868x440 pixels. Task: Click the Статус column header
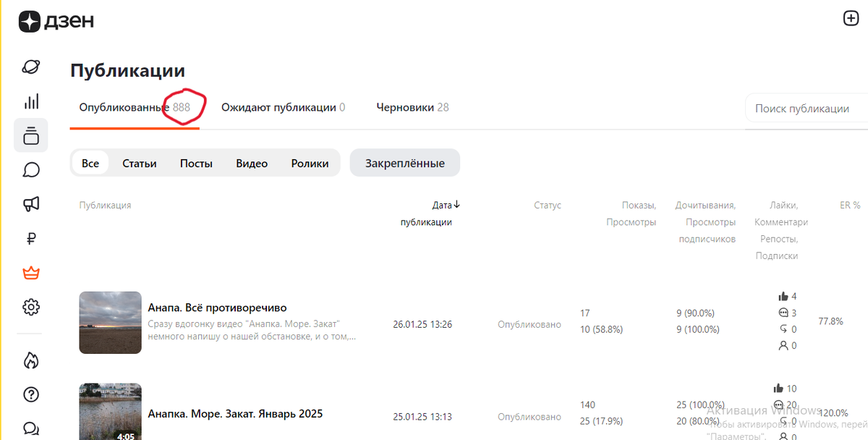click(548, 206)
